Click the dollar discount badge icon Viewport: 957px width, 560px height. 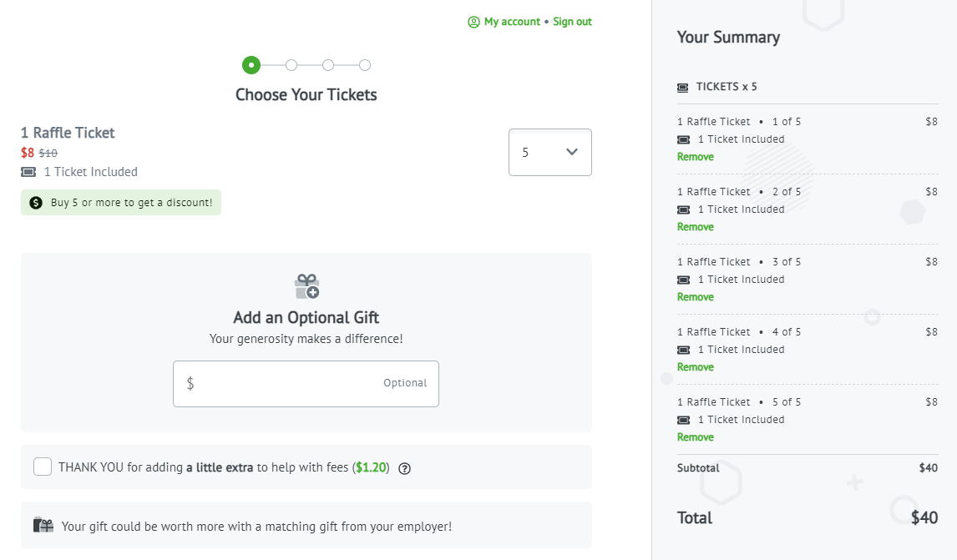pos(36,203)
